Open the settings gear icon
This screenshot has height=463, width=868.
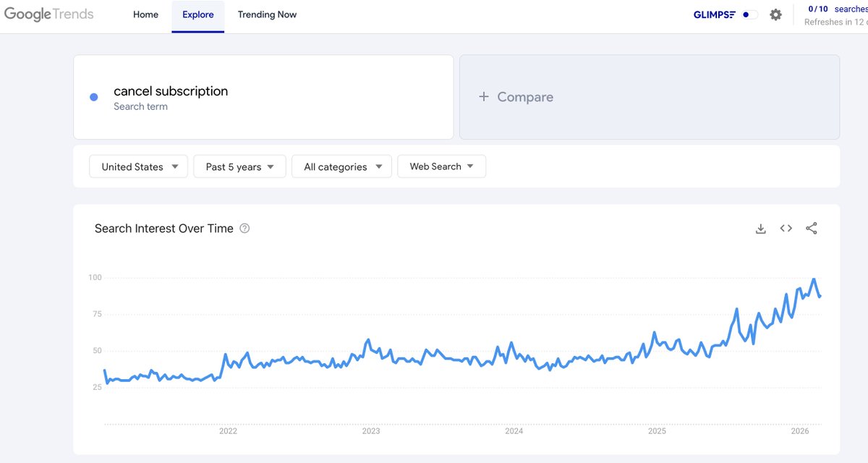pyautogui.click(x=775, y=14)
